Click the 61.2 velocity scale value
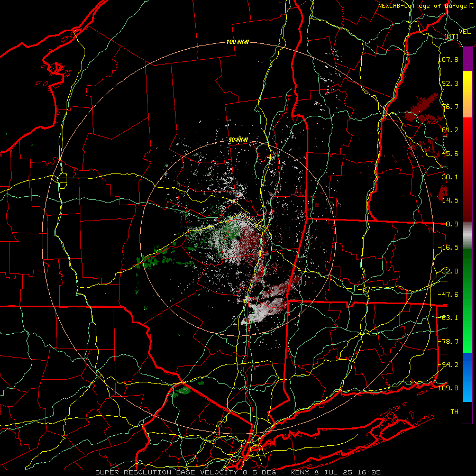 (450, 130)
